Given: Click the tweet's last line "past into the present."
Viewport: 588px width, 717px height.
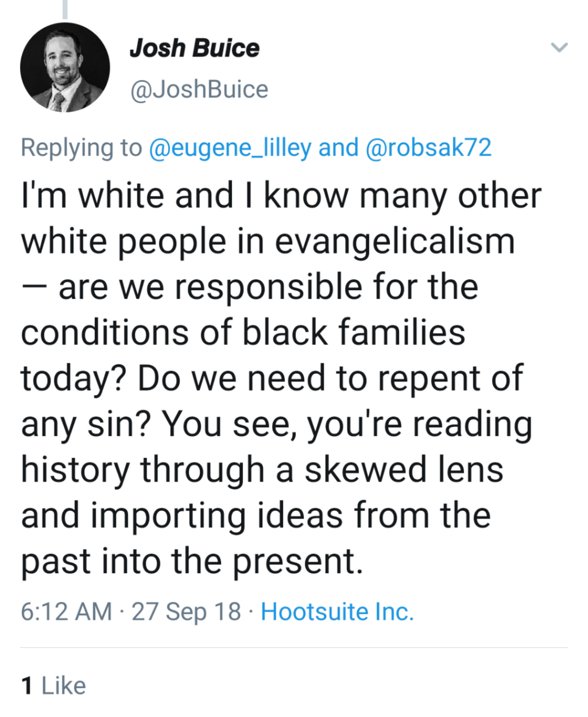Looking at the screenshot, I should [192, 561].
